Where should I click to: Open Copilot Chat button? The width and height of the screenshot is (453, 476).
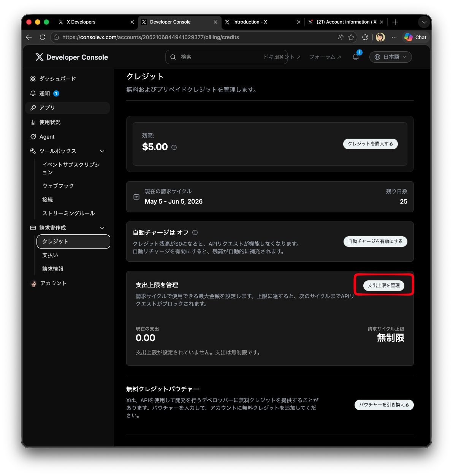pyautogui.click(x=415, y=37)
